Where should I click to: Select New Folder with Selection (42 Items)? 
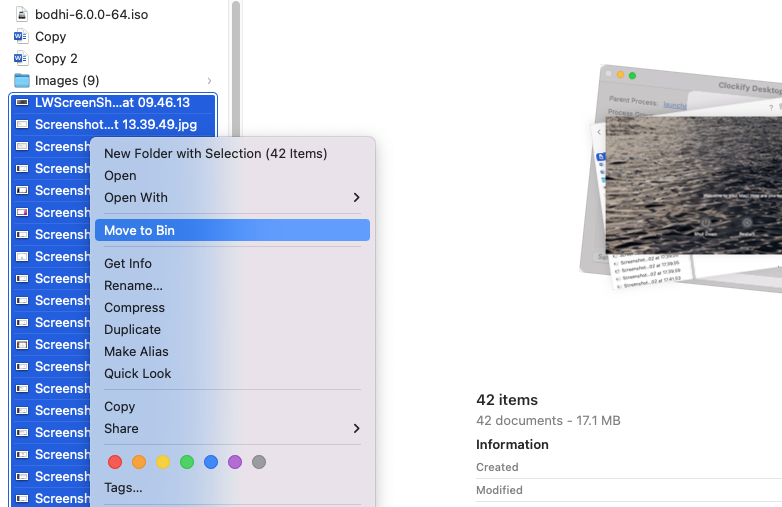215,154
